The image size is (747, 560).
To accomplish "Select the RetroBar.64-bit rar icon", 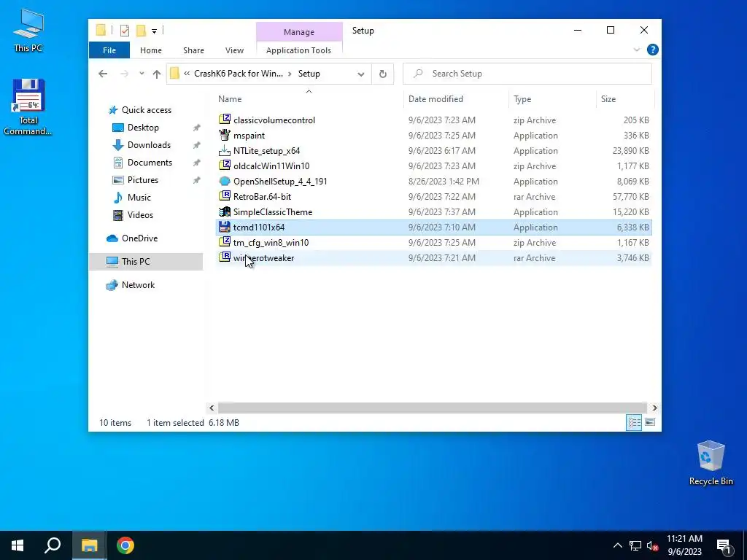I will tap(225, 197).
